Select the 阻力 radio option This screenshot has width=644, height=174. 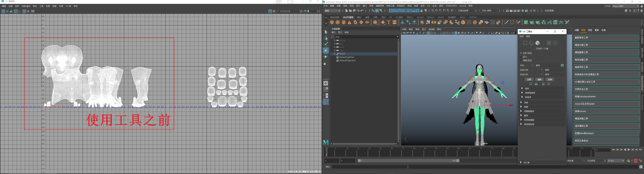tap(521, 57)
